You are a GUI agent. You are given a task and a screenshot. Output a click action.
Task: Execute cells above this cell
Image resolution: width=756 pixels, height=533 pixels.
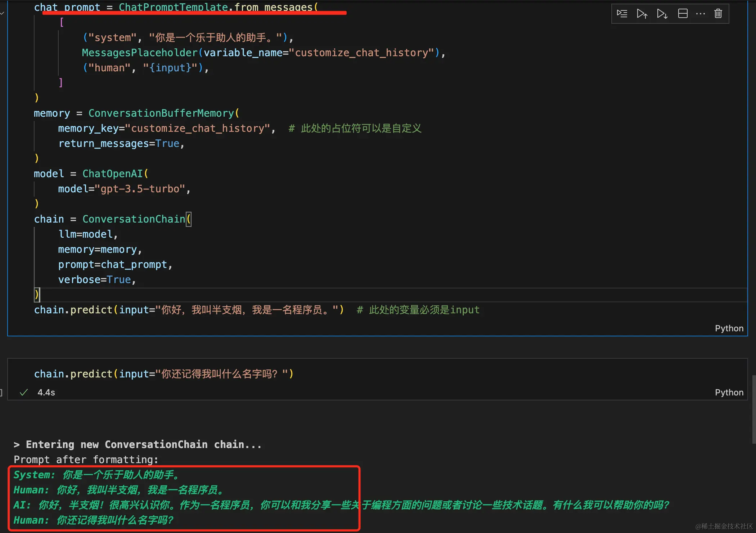(x=642, y=14)
